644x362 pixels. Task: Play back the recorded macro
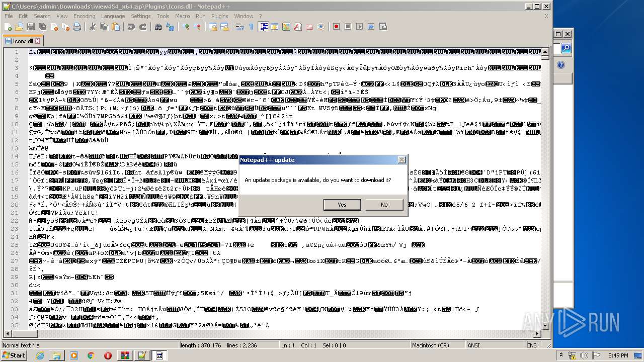360,27
